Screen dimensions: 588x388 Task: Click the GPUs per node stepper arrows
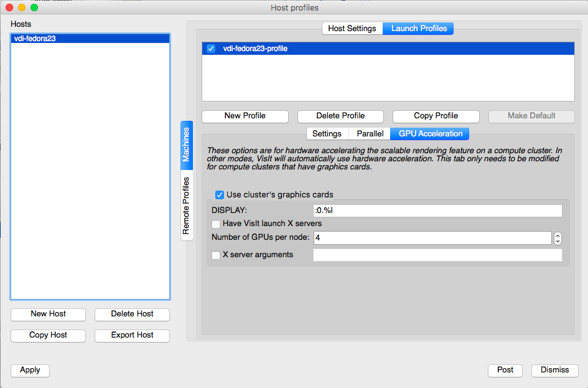coord(558,238)
